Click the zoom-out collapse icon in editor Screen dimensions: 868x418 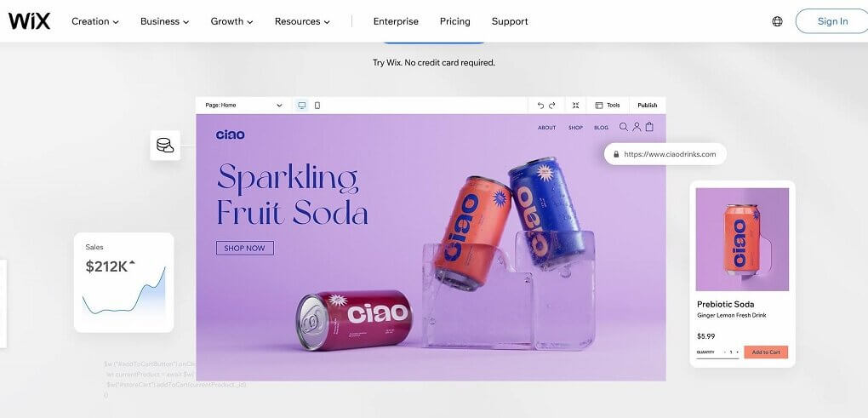pyautogui.click(x=576, y=106)
